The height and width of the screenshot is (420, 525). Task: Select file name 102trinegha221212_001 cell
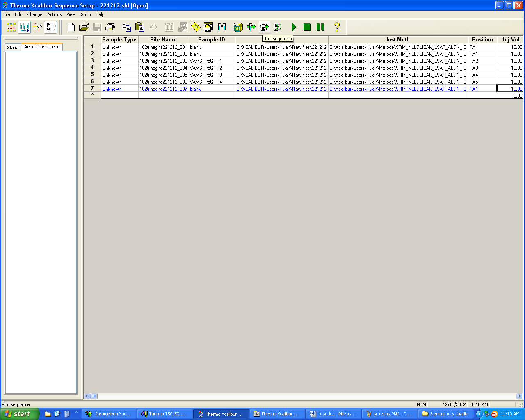pos(163,47)
